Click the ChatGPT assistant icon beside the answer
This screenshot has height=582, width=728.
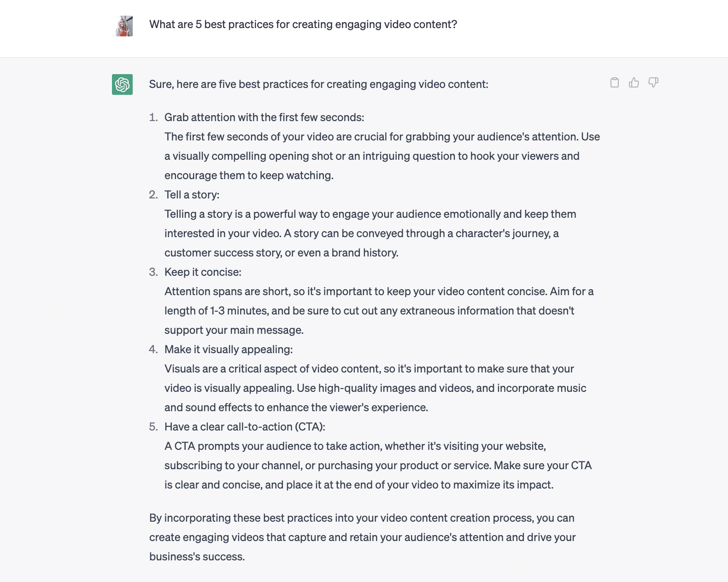[x=122, y=85]
